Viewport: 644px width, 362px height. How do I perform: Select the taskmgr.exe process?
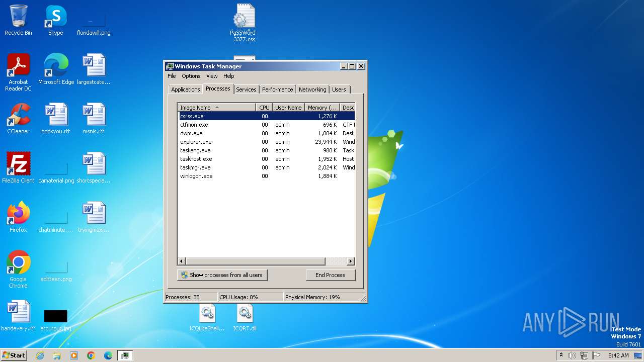[266, 167]
